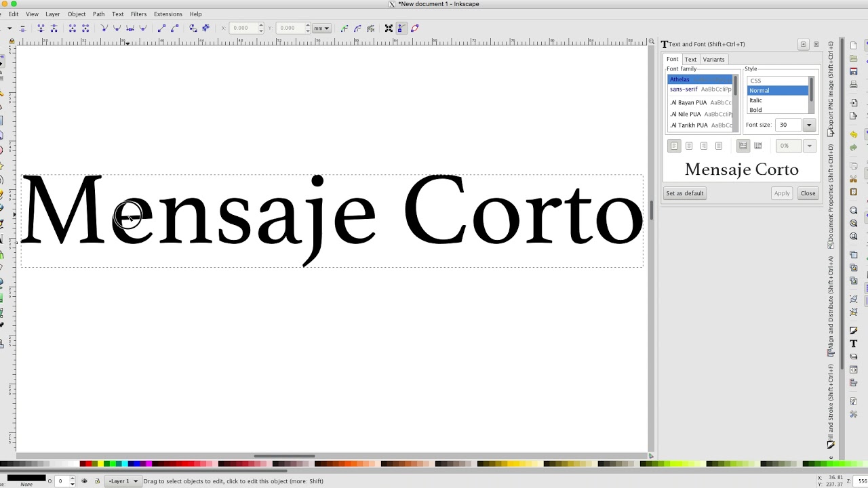The width and height of the screenshot is (868, 488).
Task: Open the Extensions menu
Action: 168,14
